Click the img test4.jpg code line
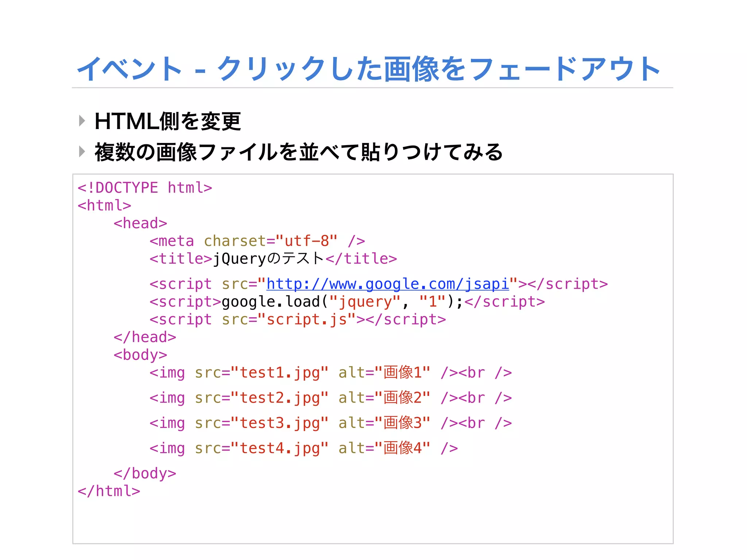747x560 pixels. [x=303, y=448]
